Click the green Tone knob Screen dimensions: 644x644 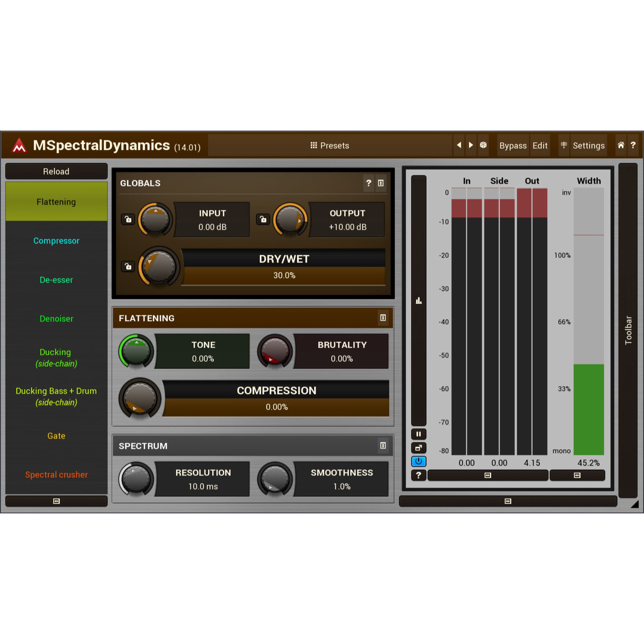point(136,351)
